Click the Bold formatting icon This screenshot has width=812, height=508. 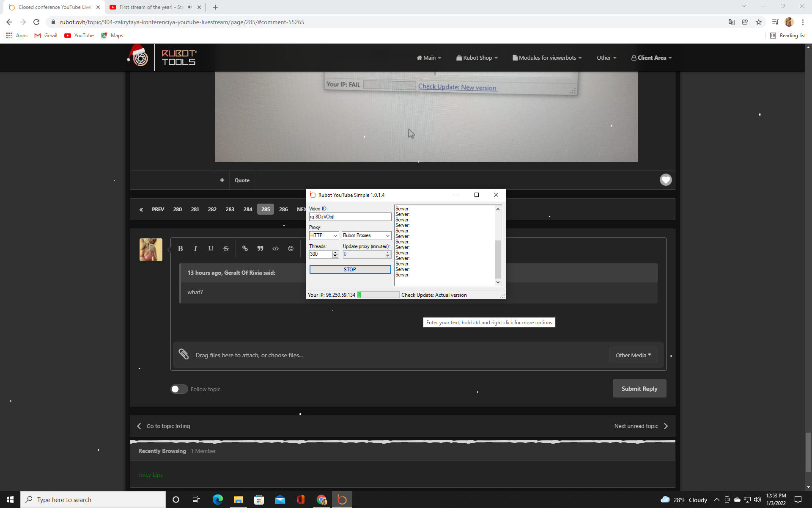180,248
